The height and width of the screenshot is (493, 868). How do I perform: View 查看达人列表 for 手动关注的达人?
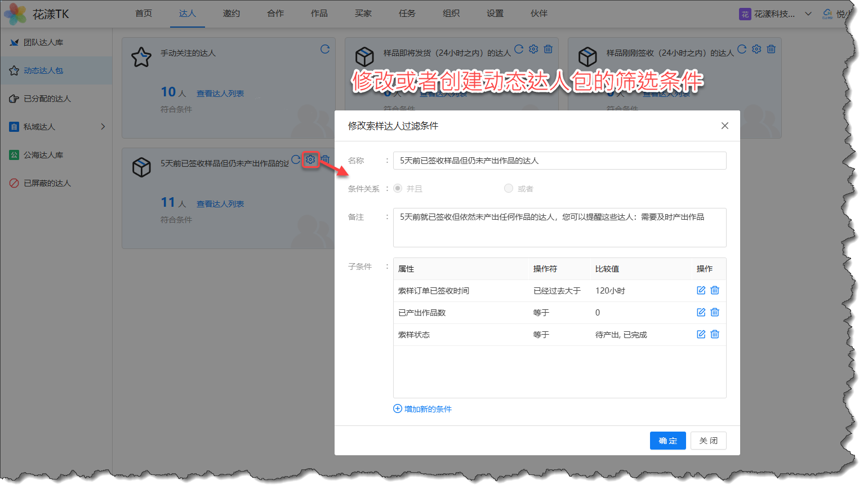point(220,94)
